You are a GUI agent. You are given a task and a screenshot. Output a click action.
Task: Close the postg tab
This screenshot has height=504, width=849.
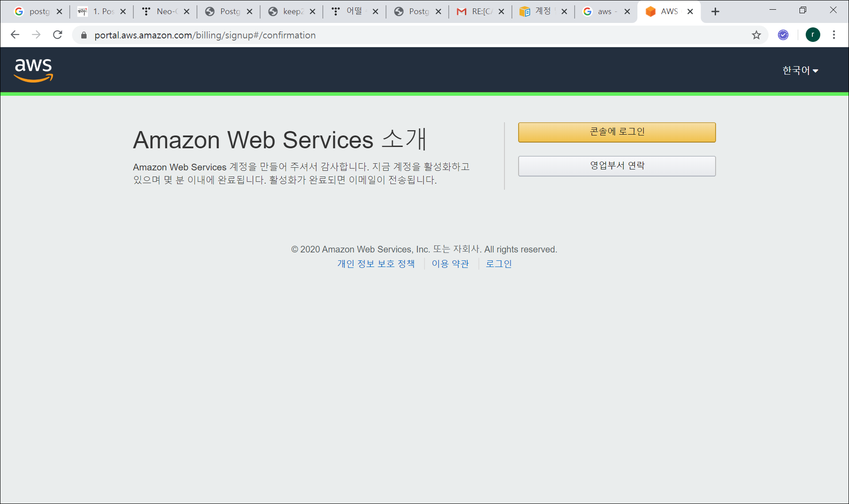tap(60, 12)
